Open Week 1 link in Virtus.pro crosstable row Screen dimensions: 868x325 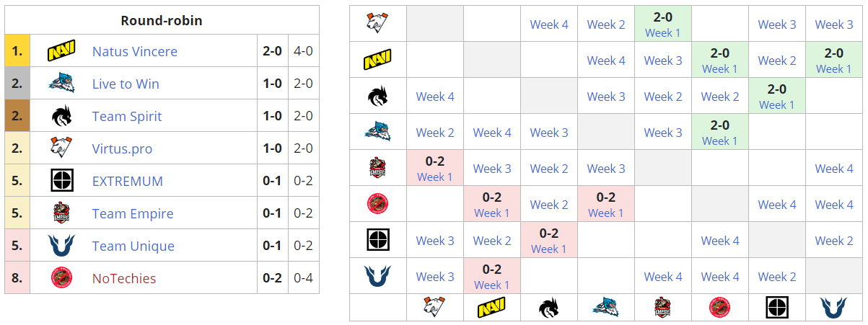(662, 33)
